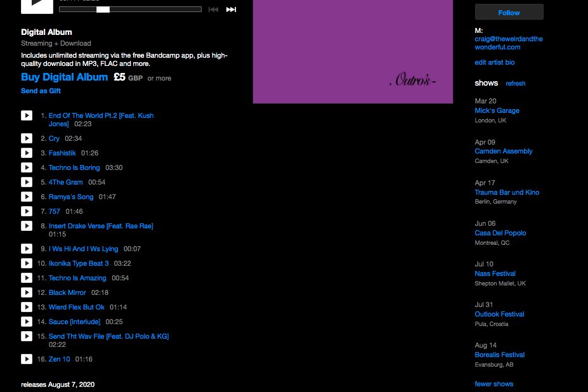Open Send Tht Wav File track link
This screenshot has width=588, height=392.
[108, 336]
